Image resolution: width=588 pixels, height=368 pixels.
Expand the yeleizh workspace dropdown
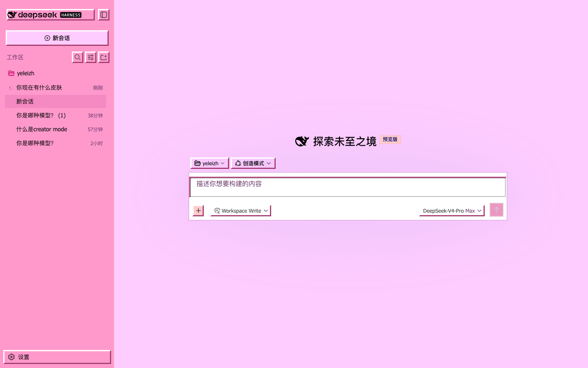(209, 163)
